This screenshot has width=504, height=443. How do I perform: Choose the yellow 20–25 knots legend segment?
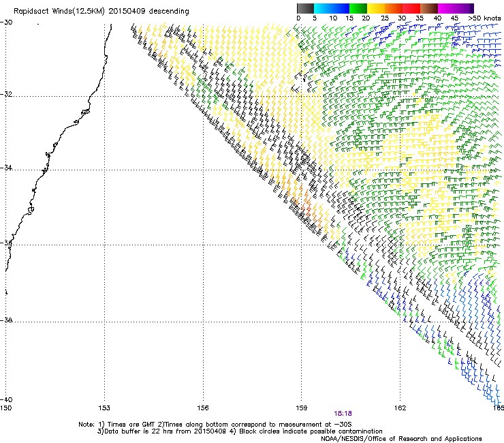pos(376,8)
